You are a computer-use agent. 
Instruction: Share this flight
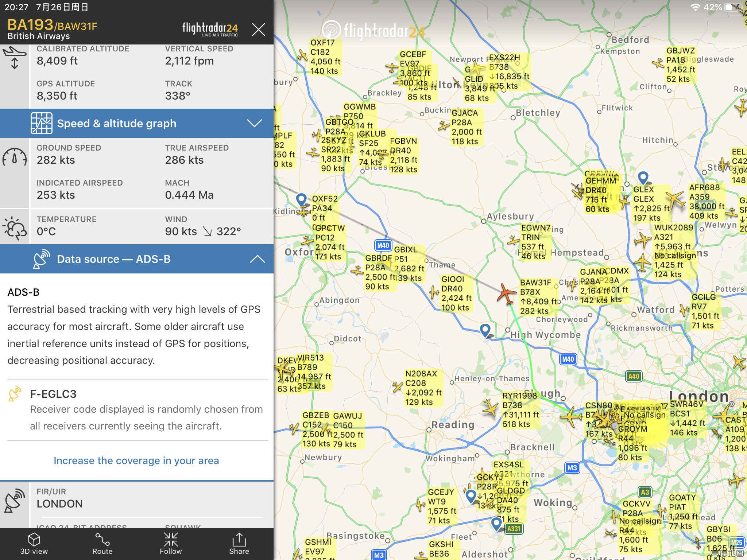click(x=239, y=544)
